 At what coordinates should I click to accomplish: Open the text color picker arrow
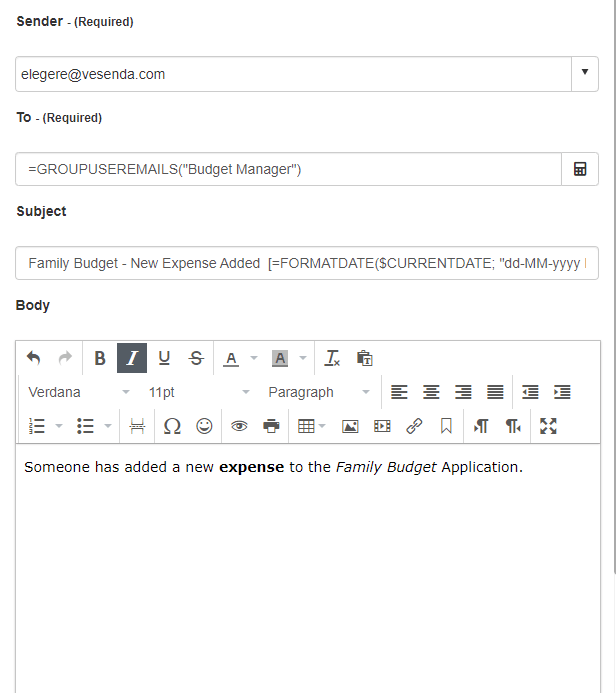click(x=254, y=358)
